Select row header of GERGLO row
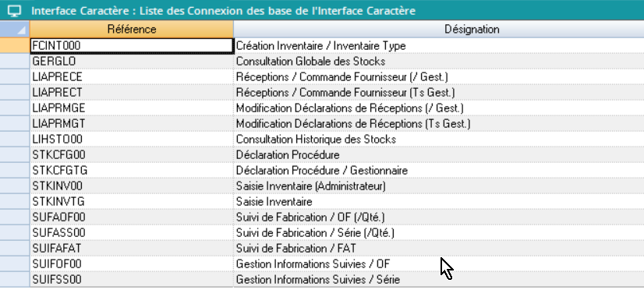This screenshot has height=297, width=644. [x=15, y=62]
